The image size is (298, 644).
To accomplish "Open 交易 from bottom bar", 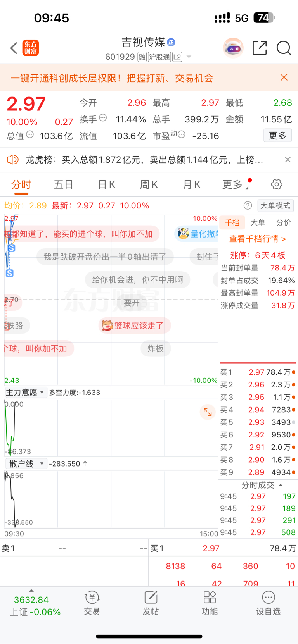I will [92, 604].
